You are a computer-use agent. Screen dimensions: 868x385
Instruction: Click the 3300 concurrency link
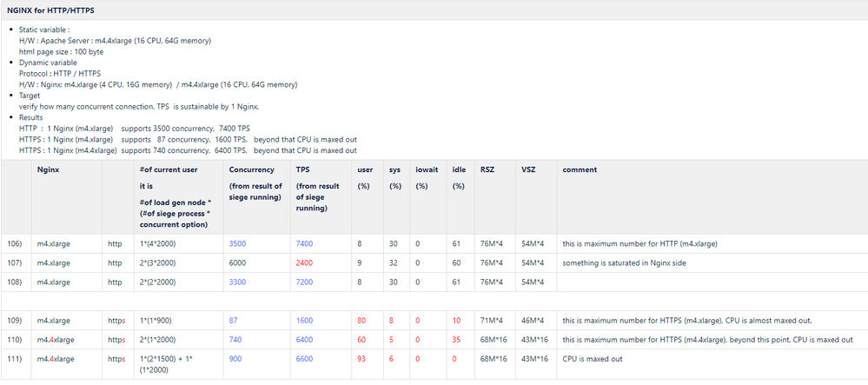pos(239,282)
